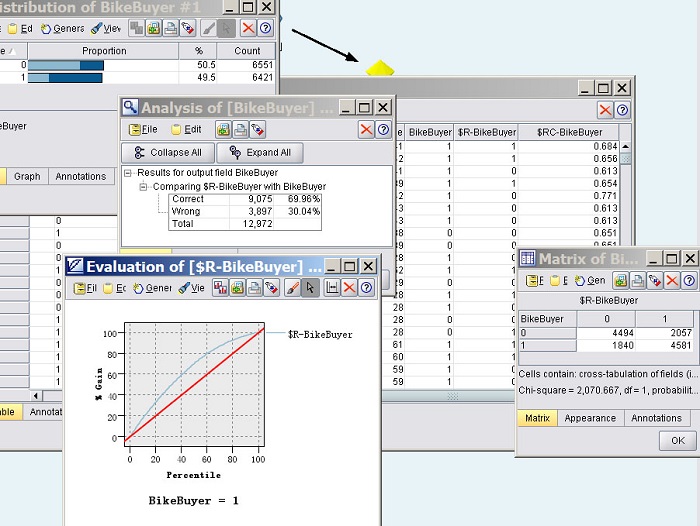This screenshot has width=700, height=526.
Task: Click the matrix cell '4494'
Action: point(605,333)
